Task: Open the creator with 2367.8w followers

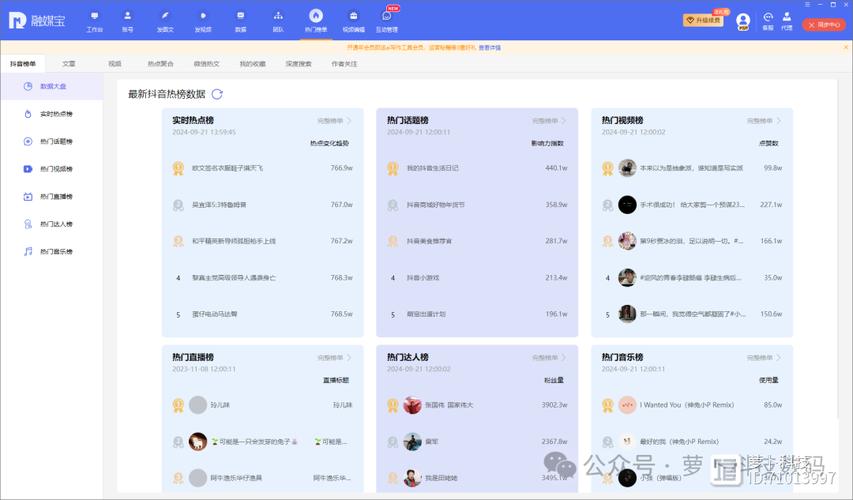Action: (x=477, y=441)
